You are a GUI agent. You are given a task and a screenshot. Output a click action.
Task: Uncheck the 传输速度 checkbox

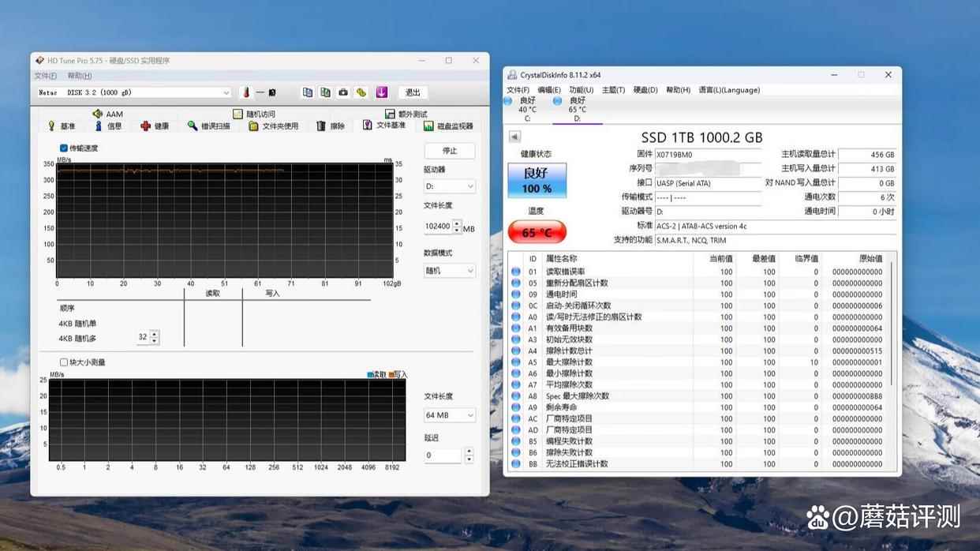coord(64,148)
